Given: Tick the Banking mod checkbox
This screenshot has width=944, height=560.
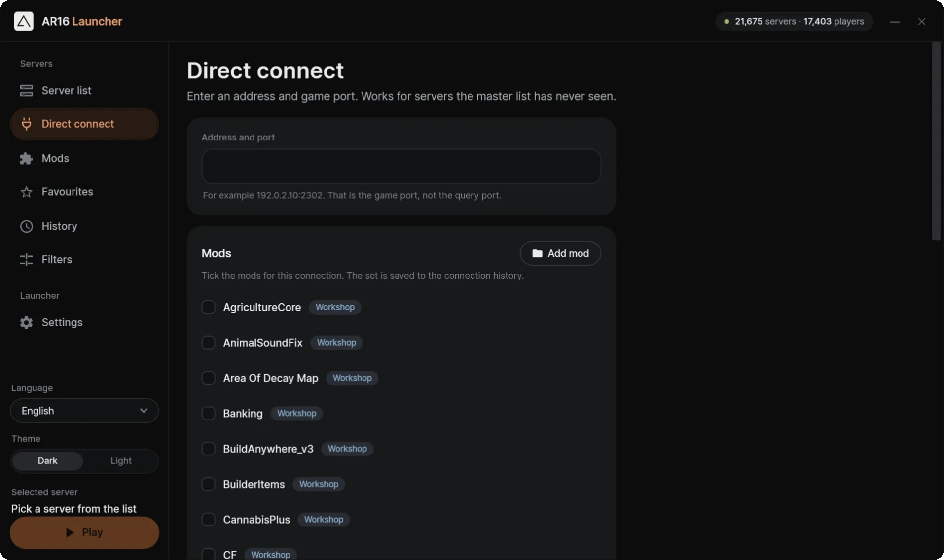Looking at the screenshot, I should coord(208,413).
